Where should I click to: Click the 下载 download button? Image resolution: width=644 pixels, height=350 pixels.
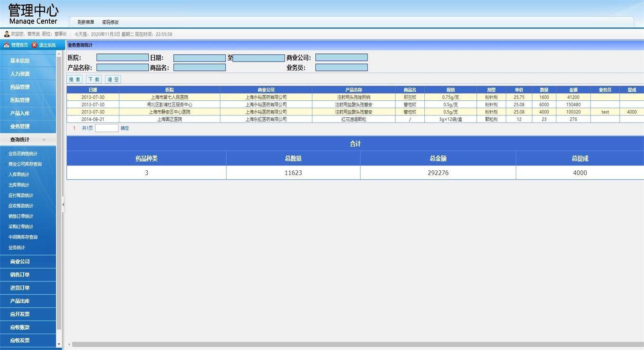click(x=94, y=79)
